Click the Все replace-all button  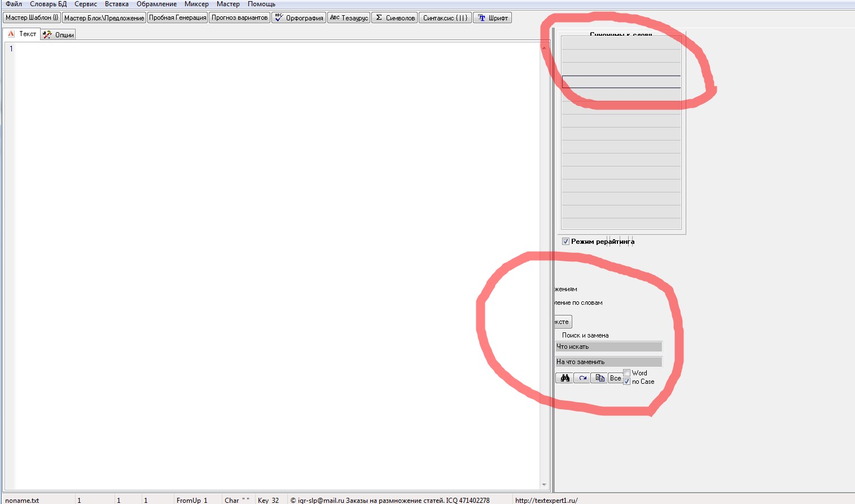click(615, 378)
